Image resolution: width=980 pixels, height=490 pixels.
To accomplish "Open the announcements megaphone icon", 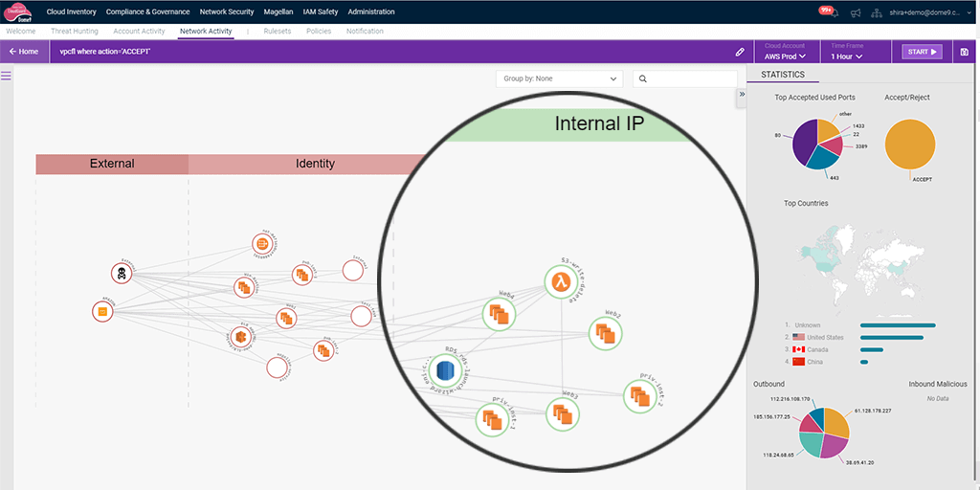I will [856, 12].
